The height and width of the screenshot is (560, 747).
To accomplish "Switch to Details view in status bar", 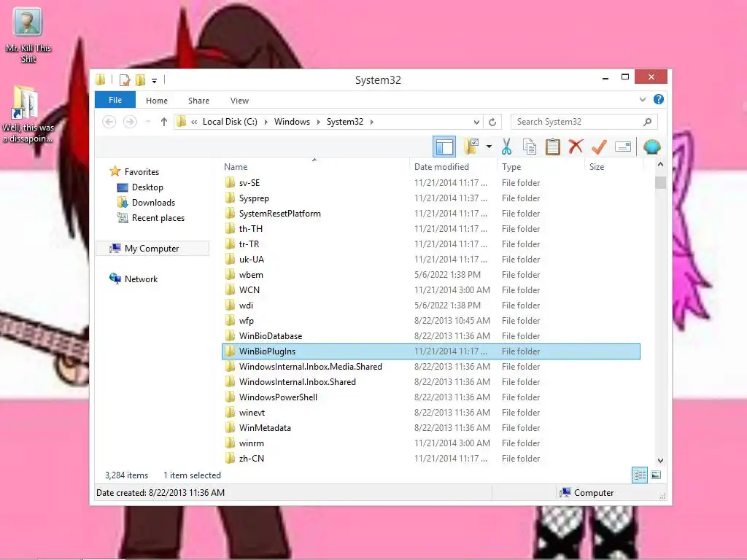I will click(x=639, y=475).
